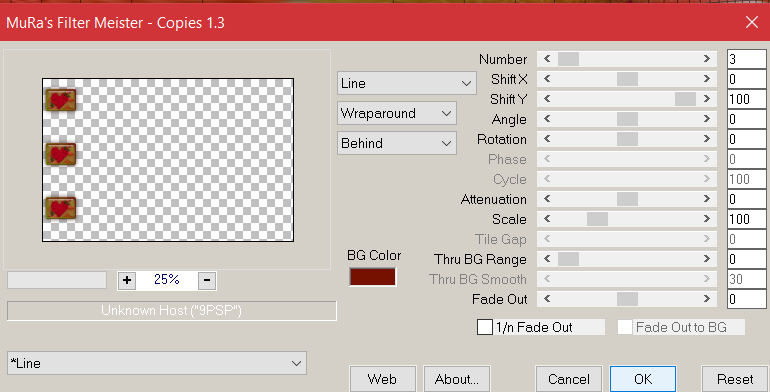770x392 pixels.
Task: Open the Wraparound dropdown
Action: pos(397,113)
